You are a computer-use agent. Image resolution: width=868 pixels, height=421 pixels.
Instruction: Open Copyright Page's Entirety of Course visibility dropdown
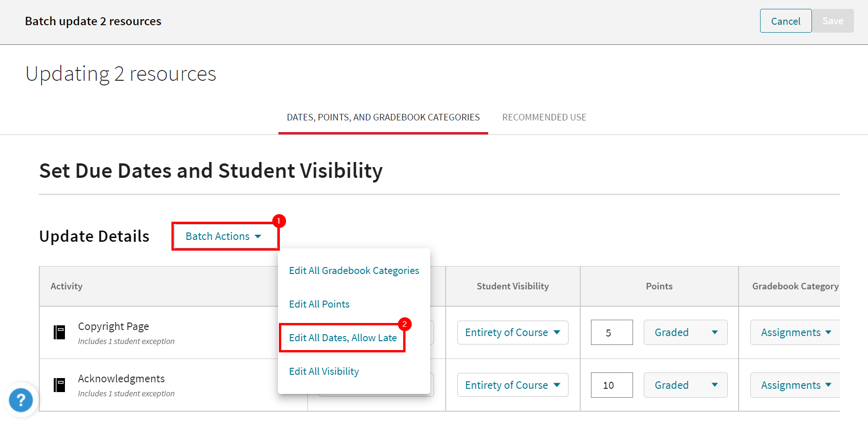pos(512,332)
